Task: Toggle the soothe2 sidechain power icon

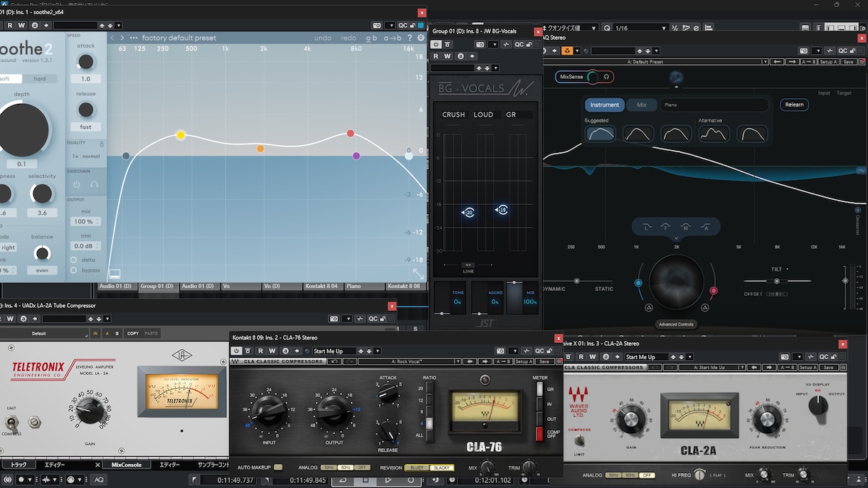Action: point(77,184)
